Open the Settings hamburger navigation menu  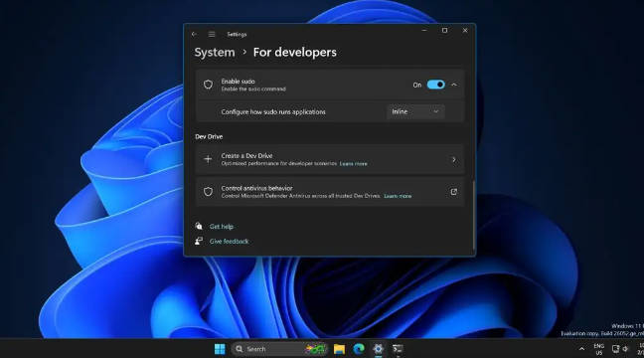pos(212,34)
